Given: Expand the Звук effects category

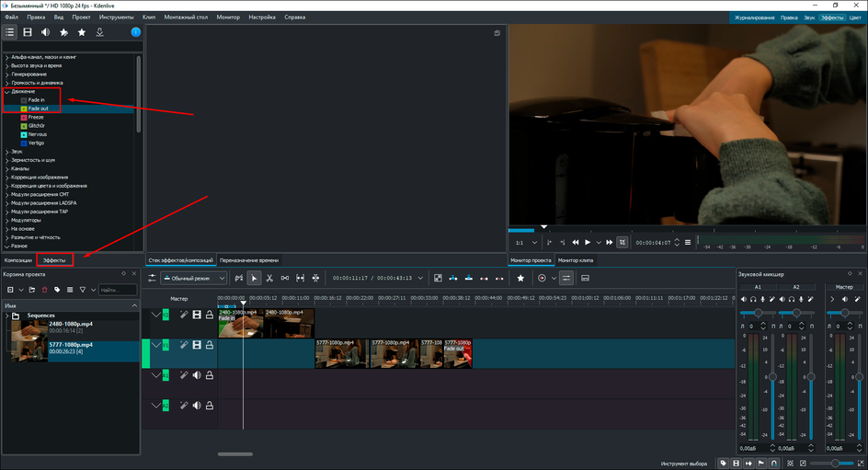Looking at the screenshot, I should 6,151.
